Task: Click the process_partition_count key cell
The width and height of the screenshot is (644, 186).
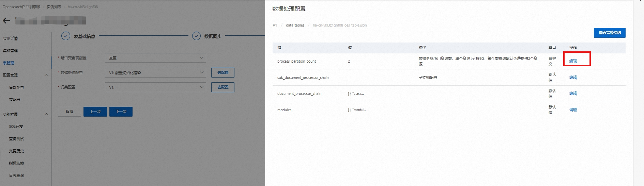Action: pyautogui.click(x=296, y=61)
